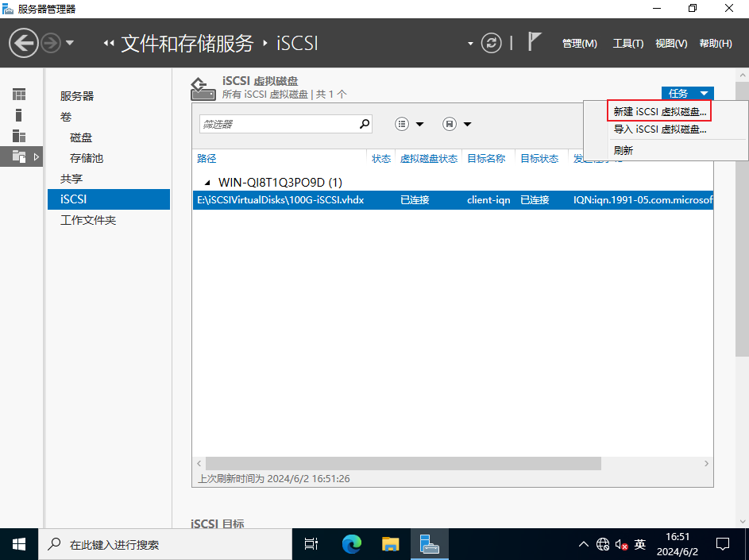Open the 工具(T) menu
The height and width of the screenshot is (560, 749).
tap(627, 44)
